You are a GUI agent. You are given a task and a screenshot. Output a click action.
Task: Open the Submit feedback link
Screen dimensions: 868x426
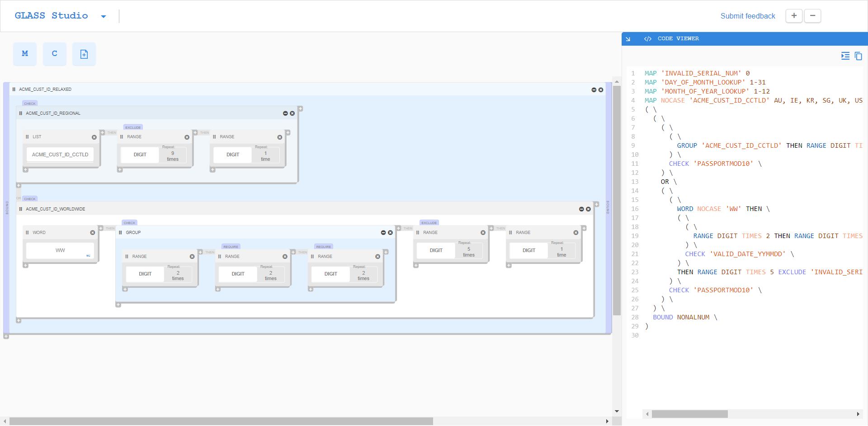tap(748, 16)
